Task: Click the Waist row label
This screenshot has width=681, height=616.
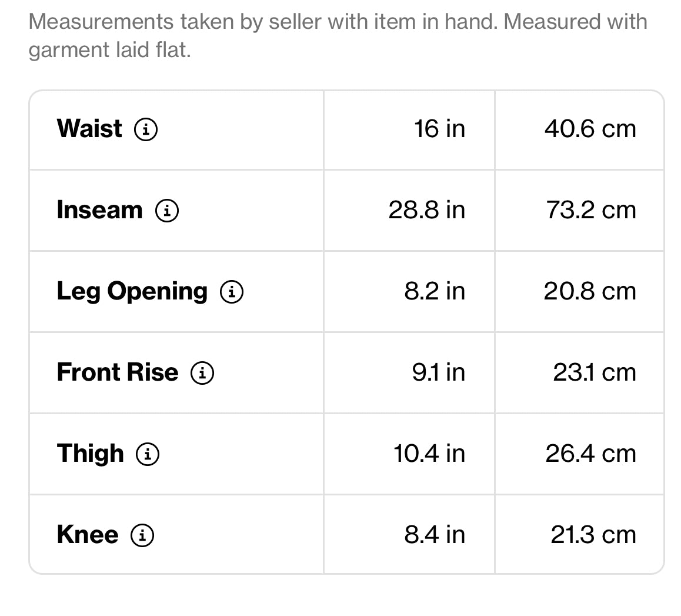Action: click(89, 129)
